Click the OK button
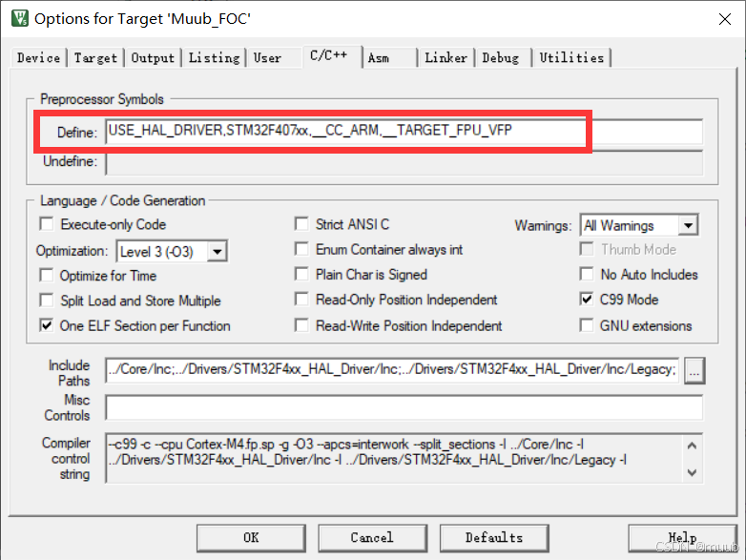746x560 pixels. pyautogui.click(x=251, y=538)
